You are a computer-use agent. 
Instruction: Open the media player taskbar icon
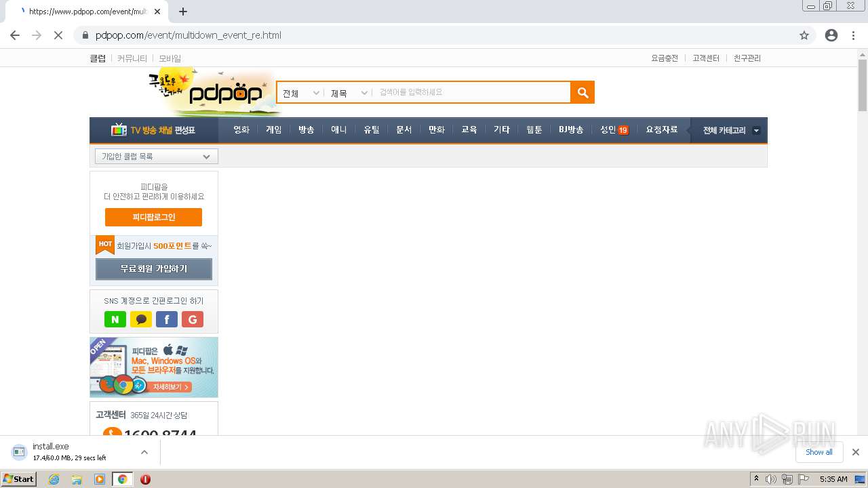click(x=100, y=479)
